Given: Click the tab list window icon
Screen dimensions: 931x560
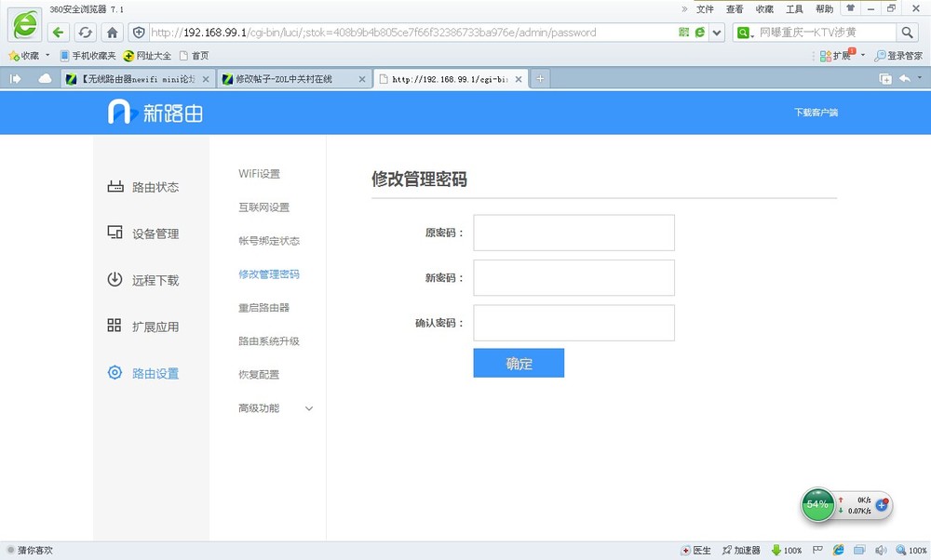Looking at the screenshot, I should (x=884, y=79).
